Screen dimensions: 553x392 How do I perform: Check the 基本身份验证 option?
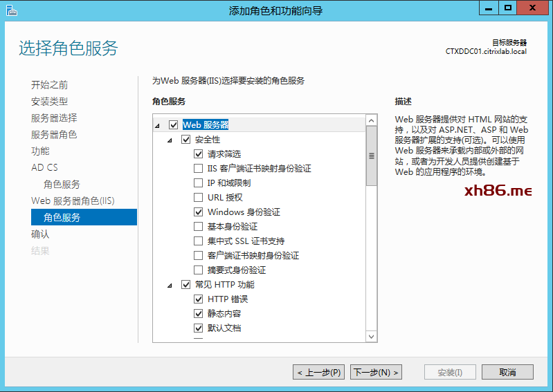(x=199, y=227)
